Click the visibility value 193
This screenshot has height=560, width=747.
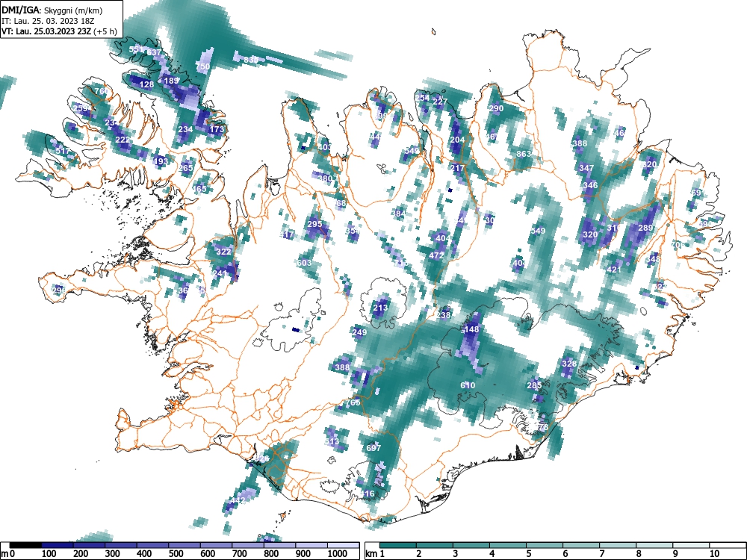(x=161, y=161)
